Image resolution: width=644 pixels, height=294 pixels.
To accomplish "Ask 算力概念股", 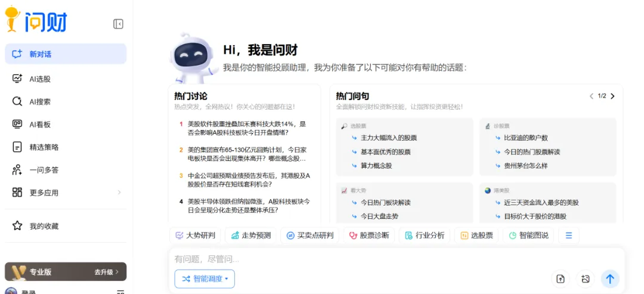I will [376, 166].
